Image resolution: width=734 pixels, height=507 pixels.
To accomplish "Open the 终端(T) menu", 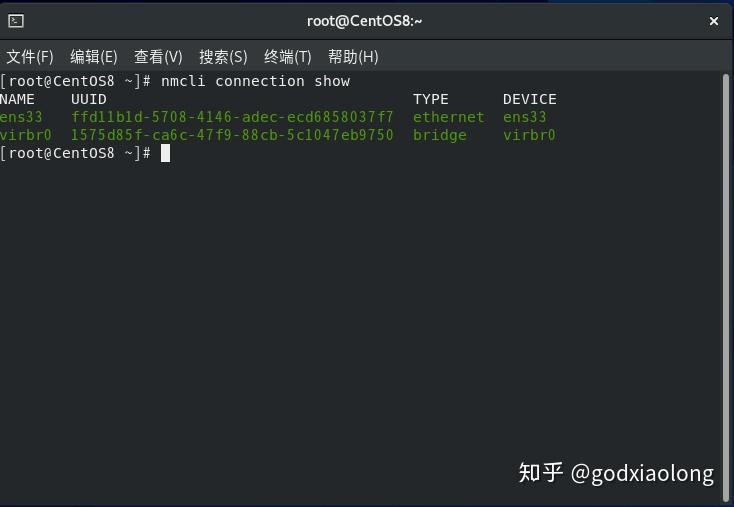I will [x=288, y=57].
